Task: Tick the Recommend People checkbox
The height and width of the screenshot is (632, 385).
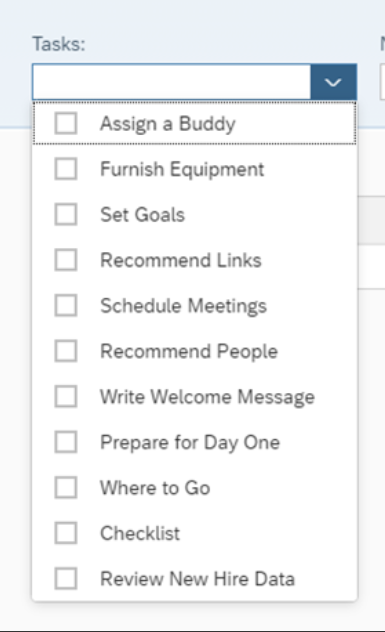Action: 66,351
